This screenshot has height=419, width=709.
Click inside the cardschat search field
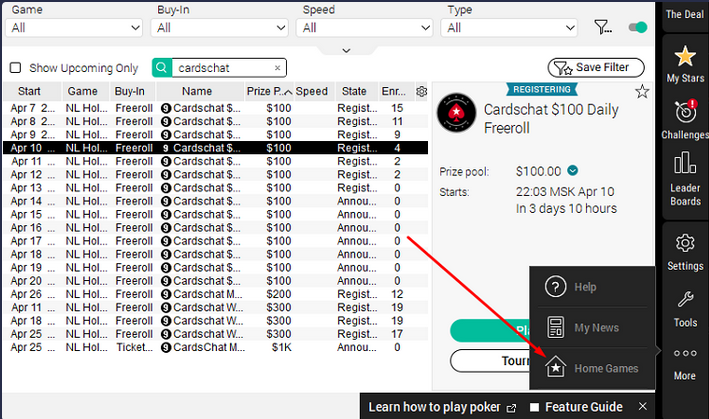click(x=224, y=68)
